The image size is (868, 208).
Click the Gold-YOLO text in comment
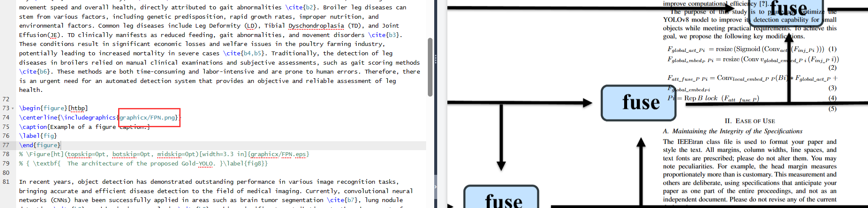coord(197,163)
